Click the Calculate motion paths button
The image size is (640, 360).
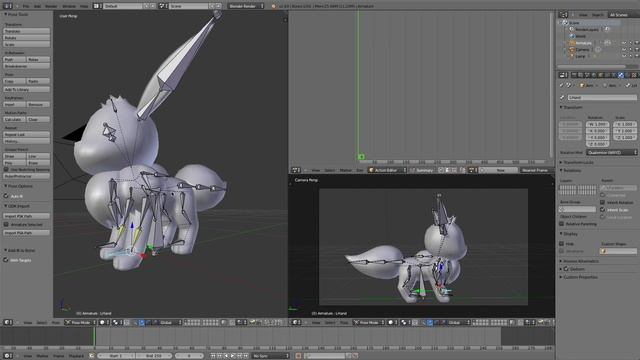(15, 119)
